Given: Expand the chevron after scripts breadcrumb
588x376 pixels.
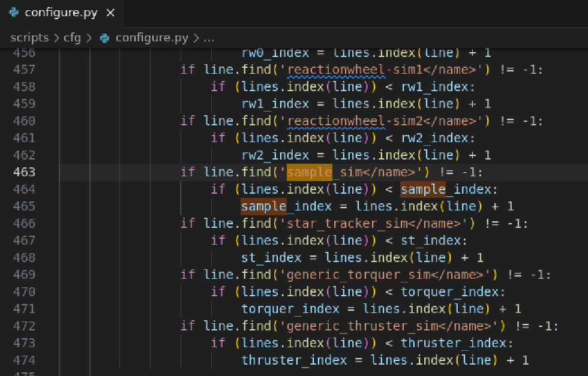Looking at the screenshot, I should 56,38.
